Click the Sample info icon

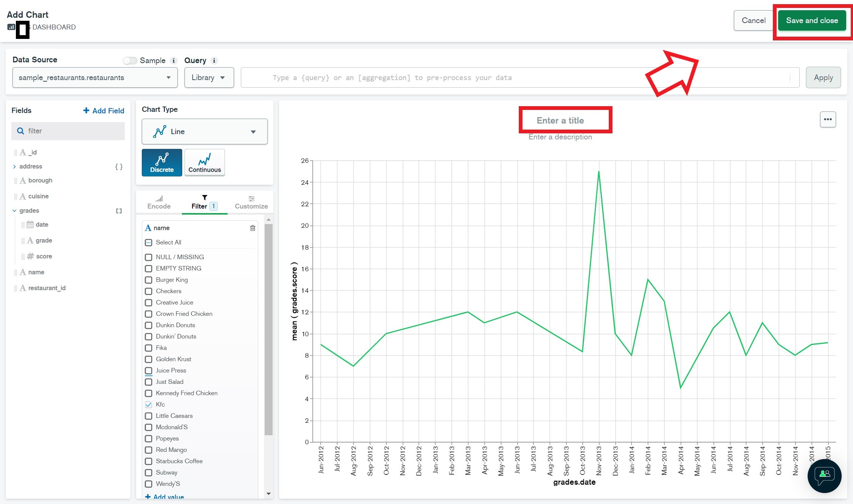pos(174,60)
